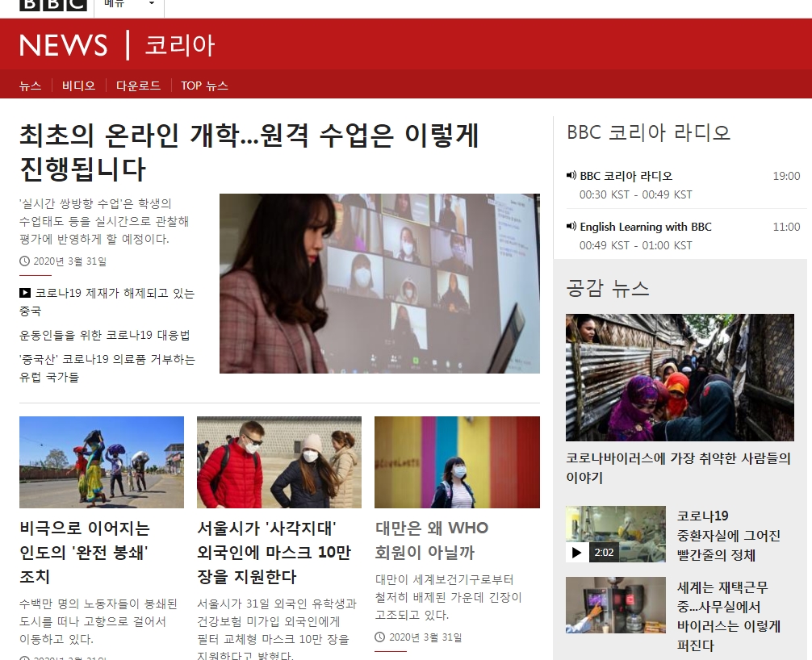Open the 코리아 section title

(180, 45)
